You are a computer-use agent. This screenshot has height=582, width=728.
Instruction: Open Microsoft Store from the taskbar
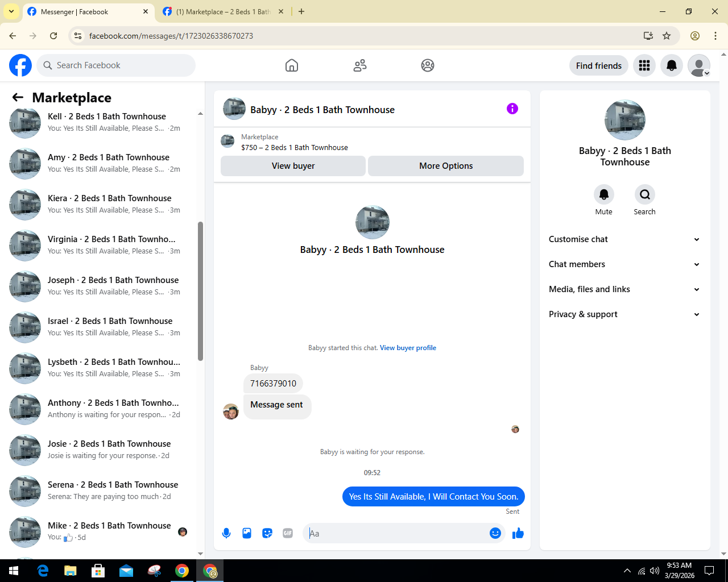click(x=98, y=571)
